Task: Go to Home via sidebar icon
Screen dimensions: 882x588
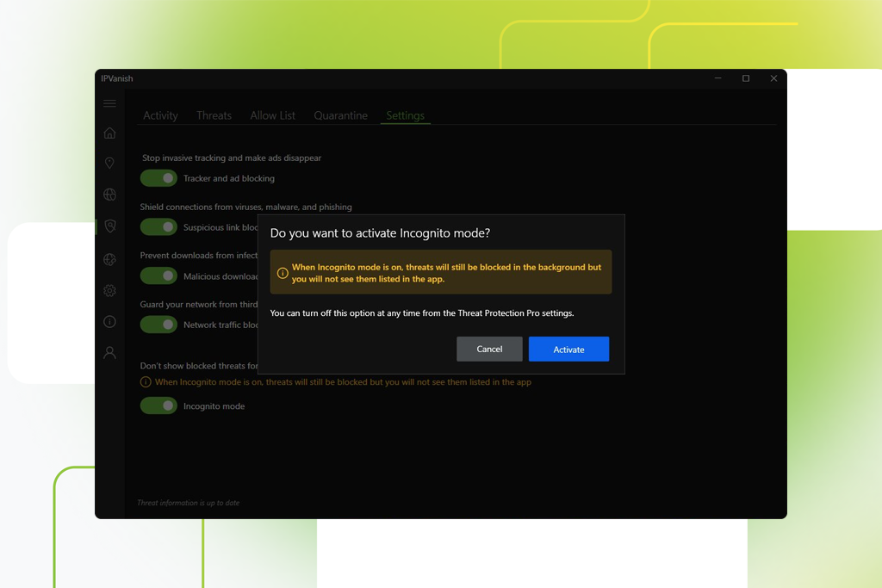Action: point(109,133)
